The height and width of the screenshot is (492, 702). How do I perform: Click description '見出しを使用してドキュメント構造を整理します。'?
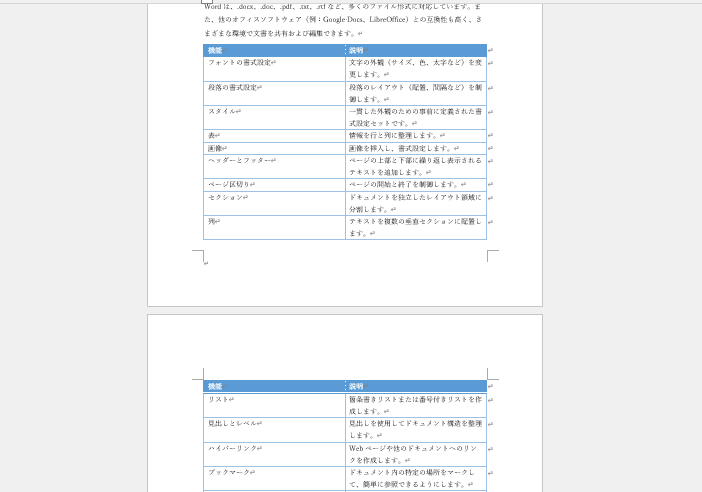click(415, 429)
